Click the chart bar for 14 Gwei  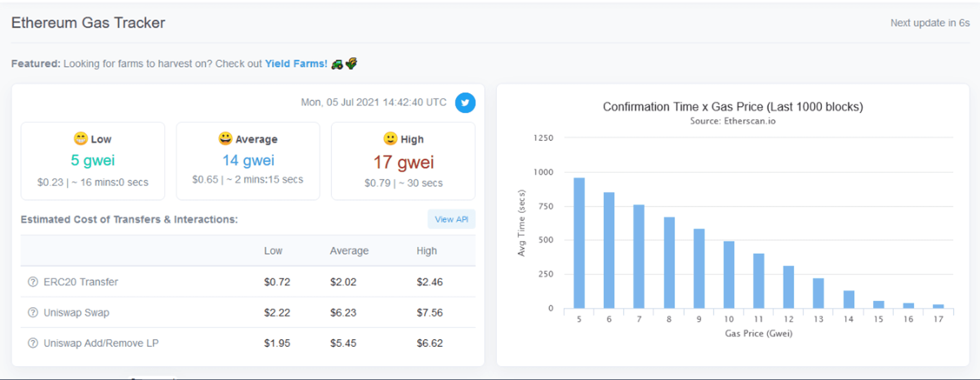(849, 299)
